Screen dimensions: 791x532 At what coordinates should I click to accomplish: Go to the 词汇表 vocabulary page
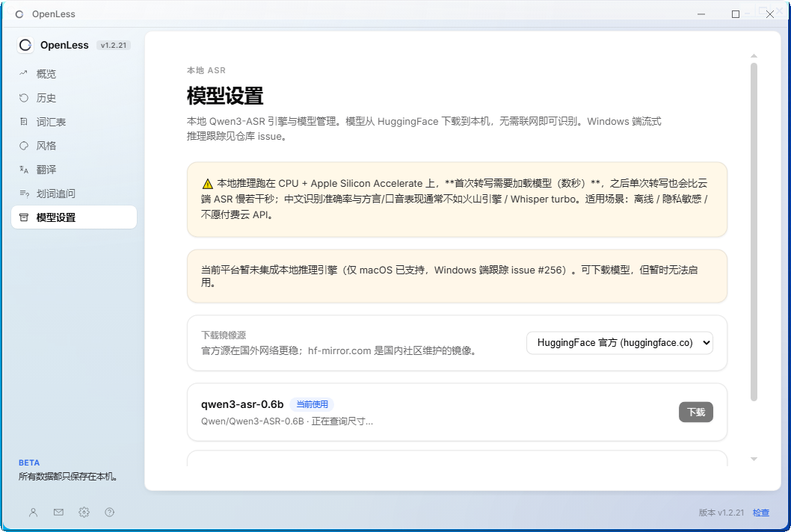(74, 122)
